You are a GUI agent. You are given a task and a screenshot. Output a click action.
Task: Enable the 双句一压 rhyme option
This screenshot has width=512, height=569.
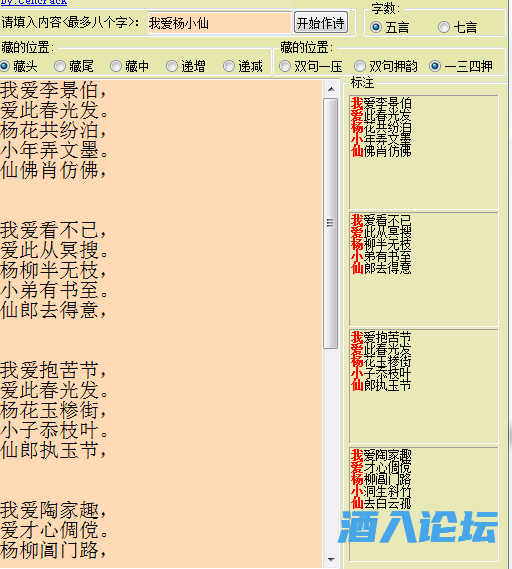[x=311, y=66]
